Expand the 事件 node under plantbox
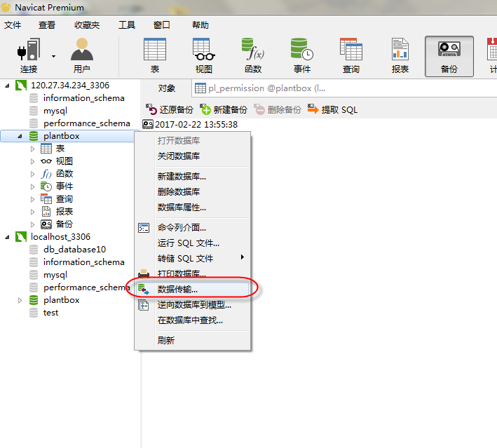 (x=33, y=186)
